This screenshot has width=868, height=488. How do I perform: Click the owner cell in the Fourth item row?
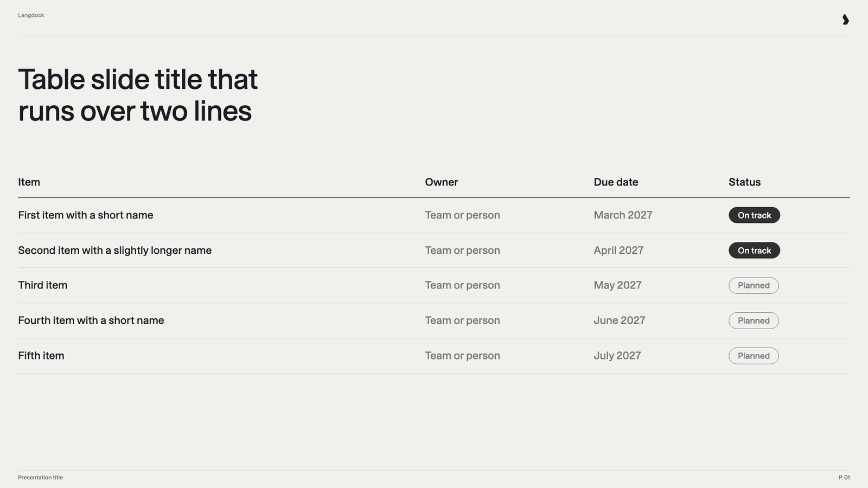click(x=462, y=320)
